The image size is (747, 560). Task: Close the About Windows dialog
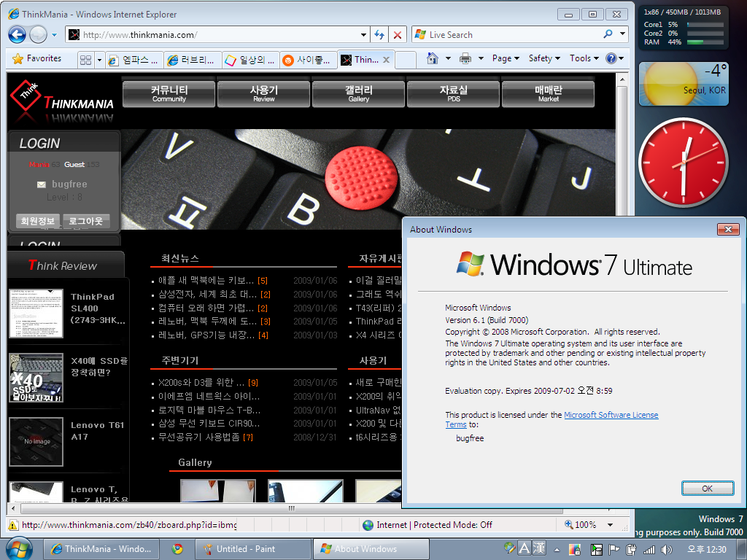tap(729, 230)
